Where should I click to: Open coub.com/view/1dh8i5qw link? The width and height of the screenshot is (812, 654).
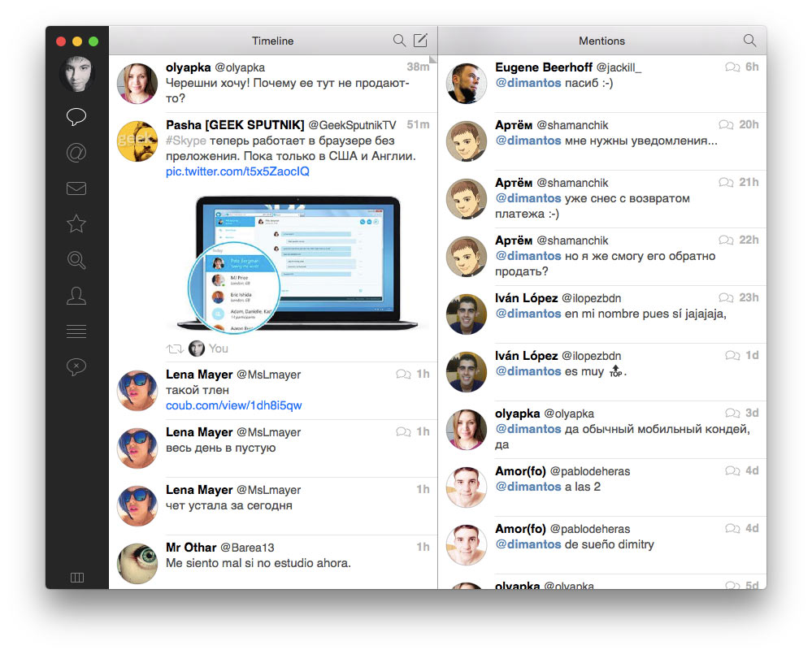coord(233,405)
